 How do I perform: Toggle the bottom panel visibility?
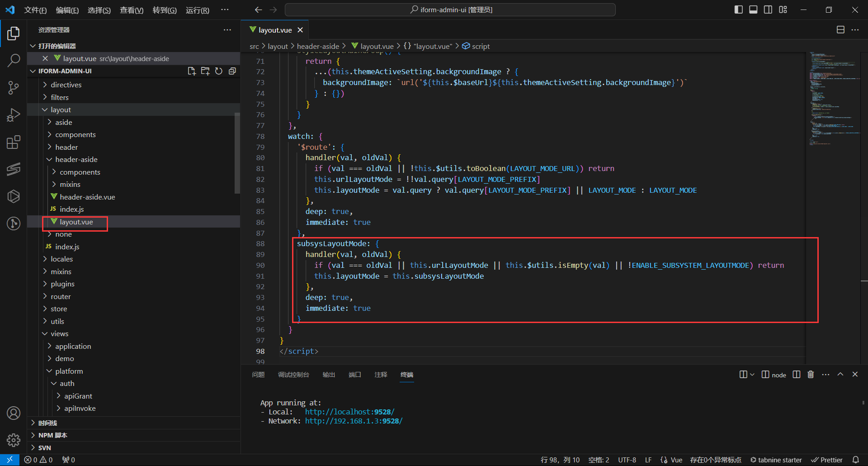pos(753,10)
